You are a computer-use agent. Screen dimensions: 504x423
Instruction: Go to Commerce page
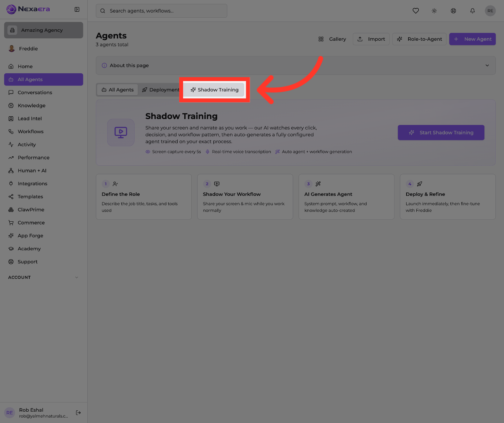[x=43, y=222]
